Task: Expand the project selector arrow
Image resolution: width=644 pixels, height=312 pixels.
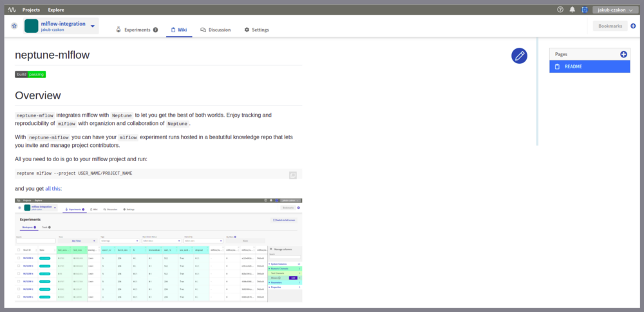Action: pyautogui.click(x=92, y=26)
